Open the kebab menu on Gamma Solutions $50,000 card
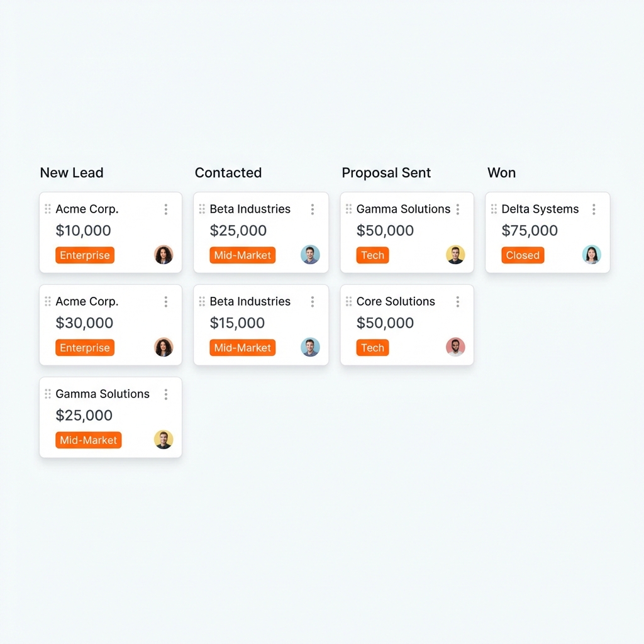The width and height of the screenshot is (644, 644). pos(457,209)
